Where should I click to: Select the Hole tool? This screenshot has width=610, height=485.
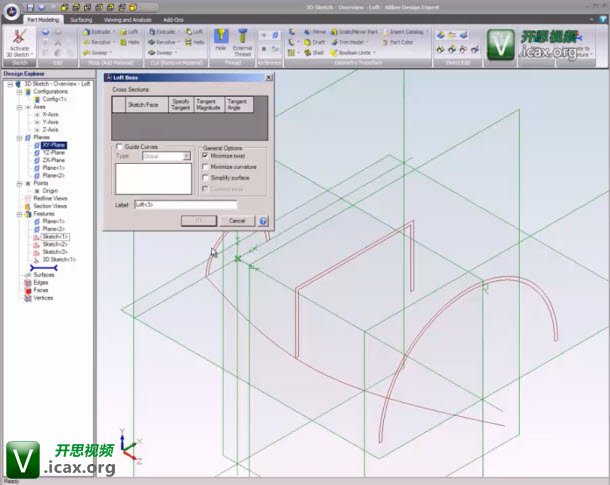pos(221,39)
